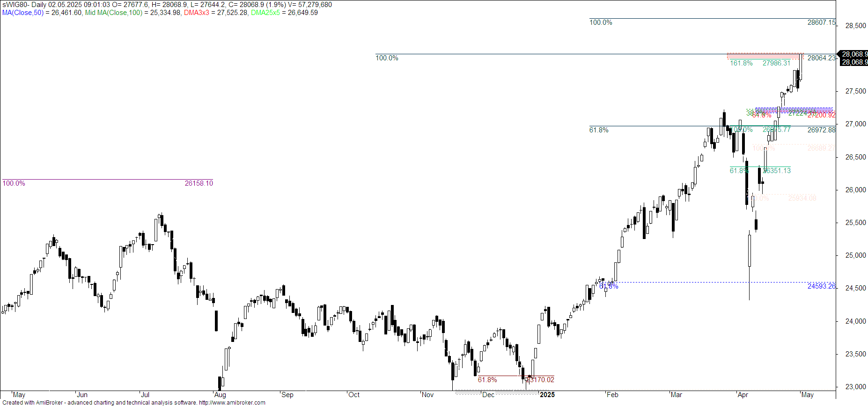Screen dimensions: 868x406
Task: Click the MA(Close,50) indicator label
Action: pyautogui.click(x=22, y=13)
